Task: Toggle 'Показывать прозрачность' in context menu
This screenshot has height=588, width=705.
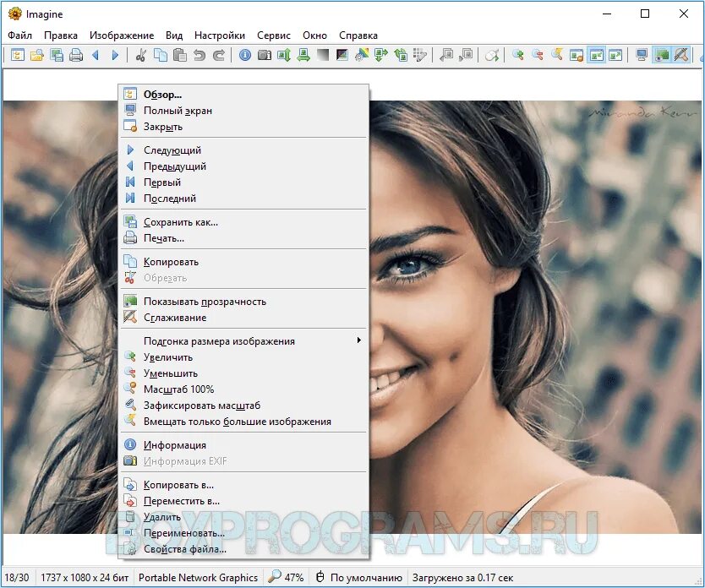Action: [x=243, y=302]
